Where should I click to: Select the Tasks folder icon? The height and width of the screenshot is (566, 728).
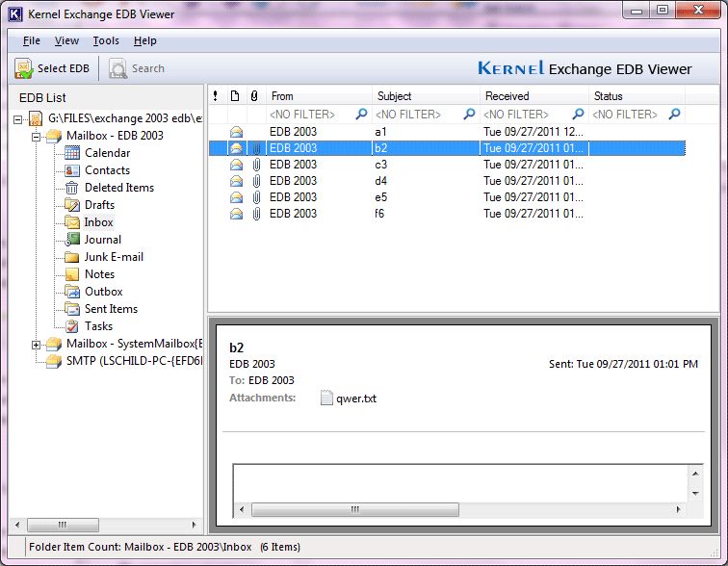pyautogui.click(x=72, y=326)
